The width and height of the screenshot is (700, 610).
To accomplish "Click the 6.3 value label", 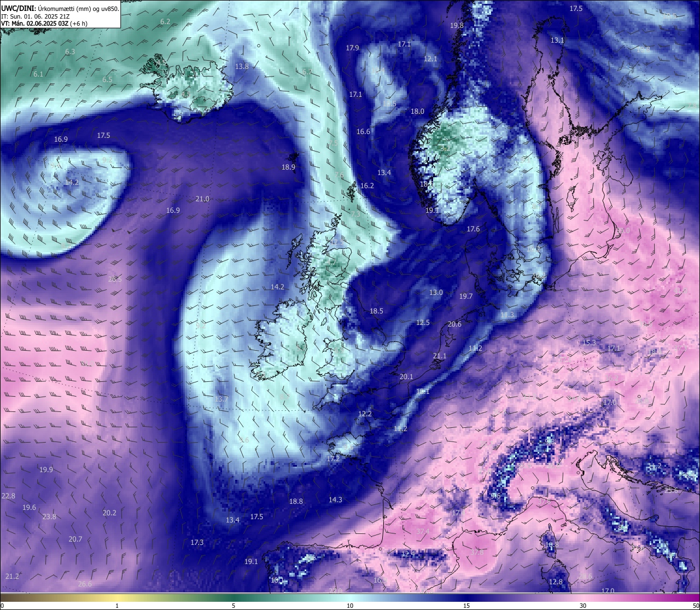I will coord(70,52).
